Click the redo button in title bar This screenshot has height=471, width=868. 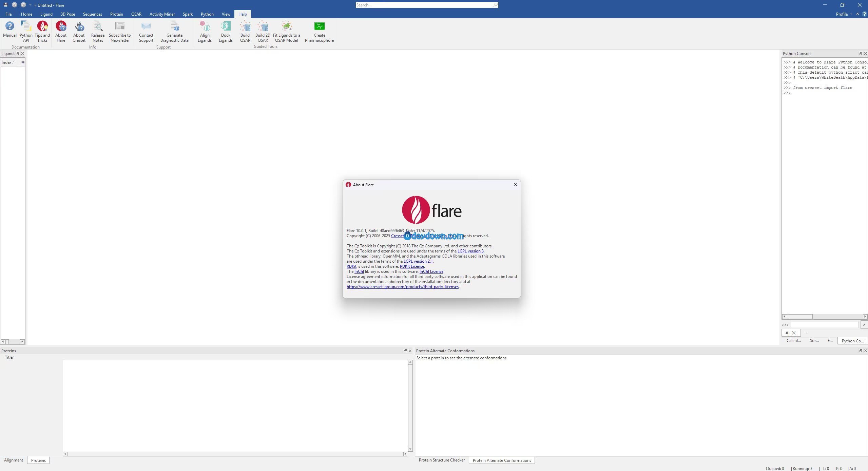(x=23, y=5)
